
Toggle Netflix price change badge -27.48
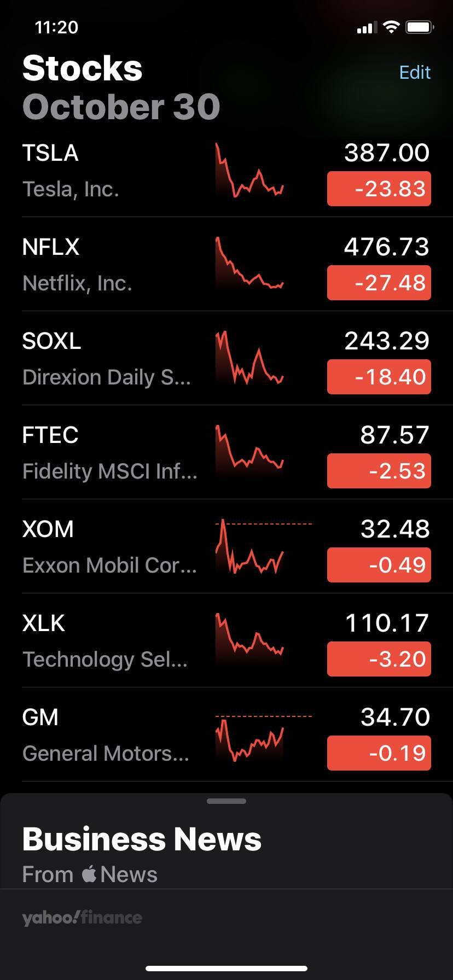(379, 283)
